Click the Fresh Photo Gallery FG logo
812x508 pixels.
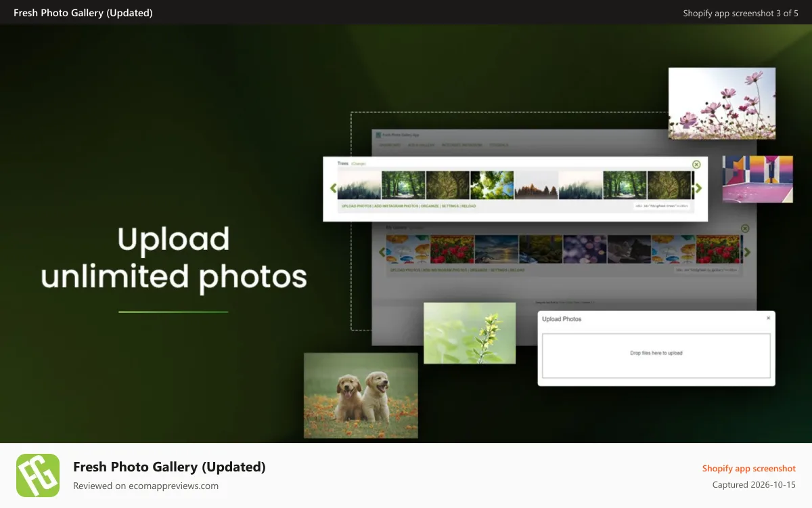click(38, 475)
